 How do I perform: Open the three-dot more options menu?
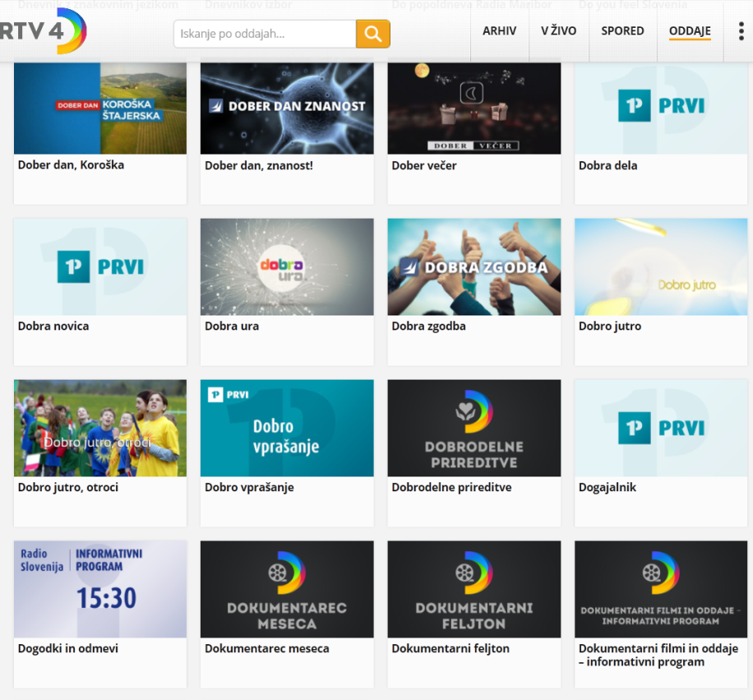(741, 31)
